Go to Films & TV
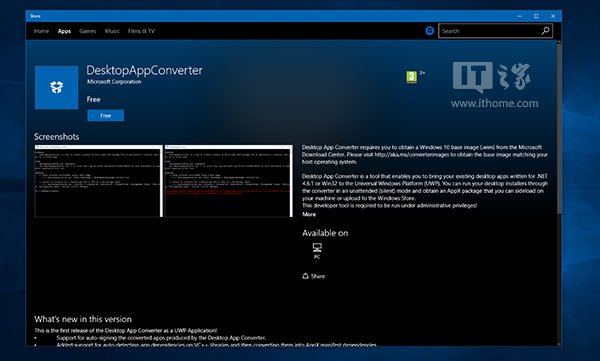The image size is (600, 361). pos(141,31)
